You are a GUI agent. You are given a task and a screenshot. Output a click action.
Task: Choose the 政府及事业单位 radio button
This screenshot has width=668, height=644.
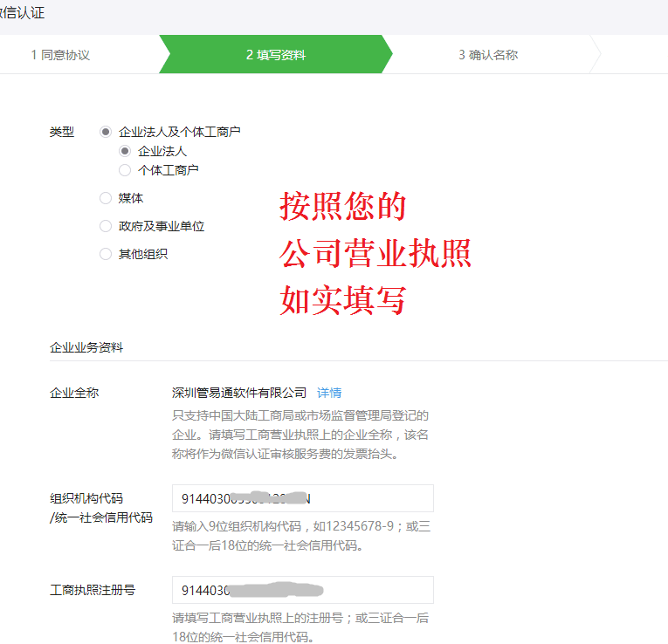point(106,226)
